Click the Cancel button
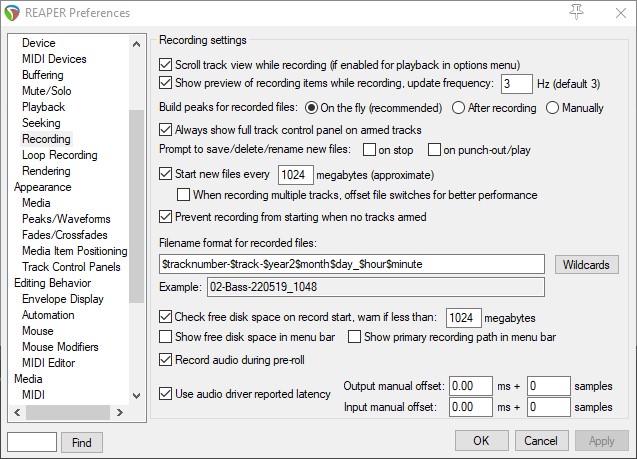This screenshot has width=637, height=459. pos(541,441)
